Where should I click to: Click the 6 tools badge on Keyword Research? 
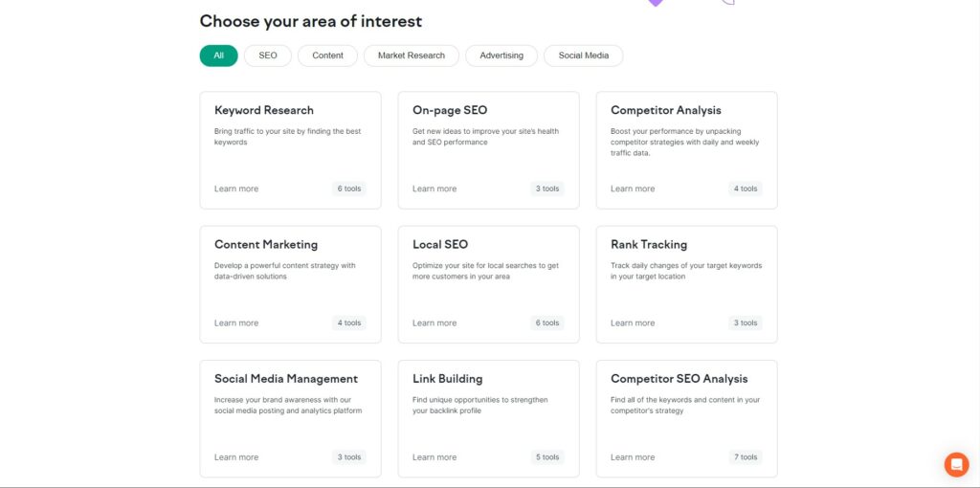point(348,189)
